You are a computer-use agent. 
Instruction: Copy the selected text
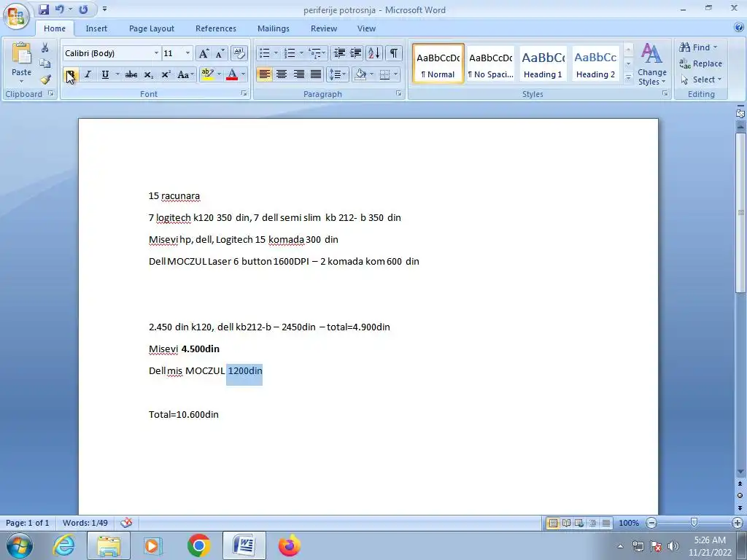pyautogui.click(x=44, y=63)
